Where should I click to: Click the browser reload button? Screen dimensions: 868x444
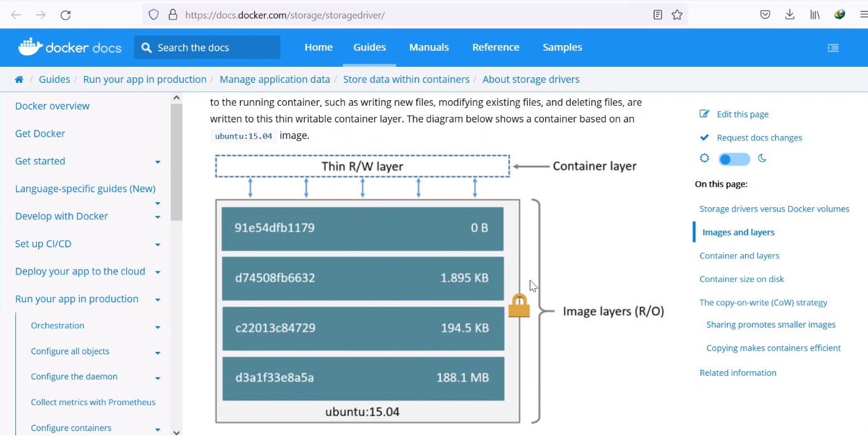66,15
